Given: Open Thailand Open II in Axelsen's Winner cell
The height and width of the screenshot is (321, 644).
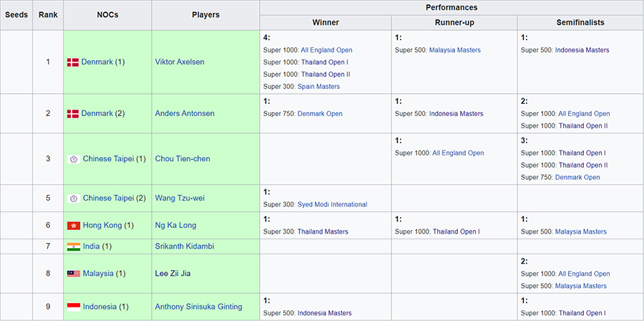Looking at the screenshot, I should tap(326, 75).
